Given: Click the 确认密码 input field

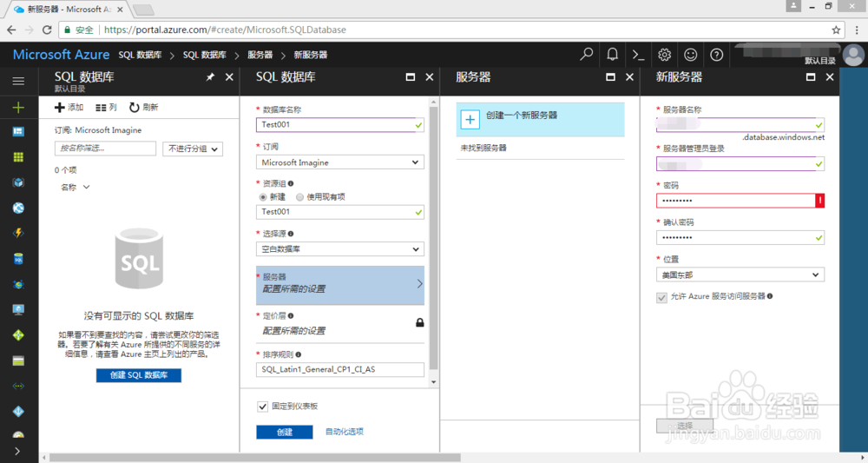Looking at the screenshot, I should click(x=740, y=238).
